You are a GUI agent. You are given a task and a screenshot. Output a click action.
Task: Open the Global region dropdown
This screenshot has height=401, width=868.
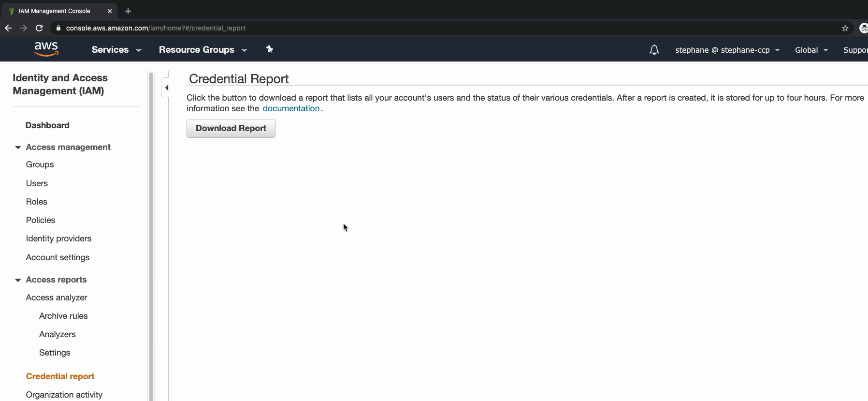tap(811, 50)
